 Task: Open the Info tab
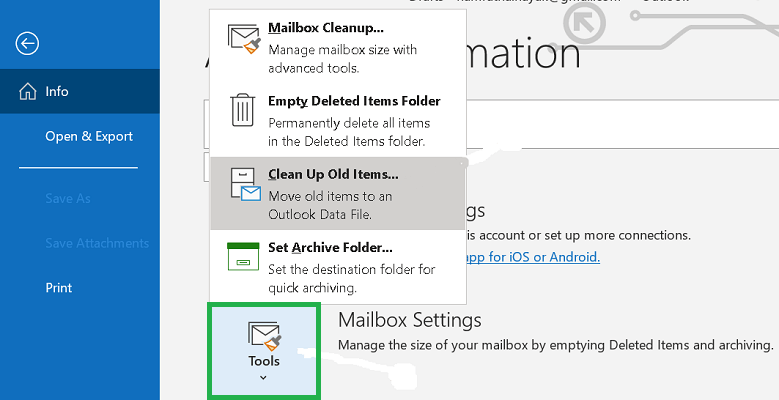point(80,91)
